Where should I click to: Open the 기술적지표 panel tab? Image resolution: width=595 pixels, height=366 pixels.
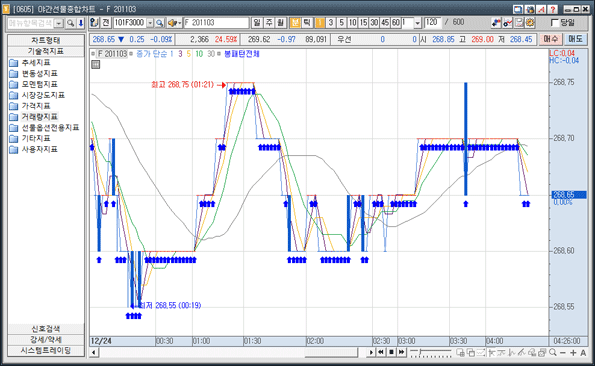click(46, 51)
